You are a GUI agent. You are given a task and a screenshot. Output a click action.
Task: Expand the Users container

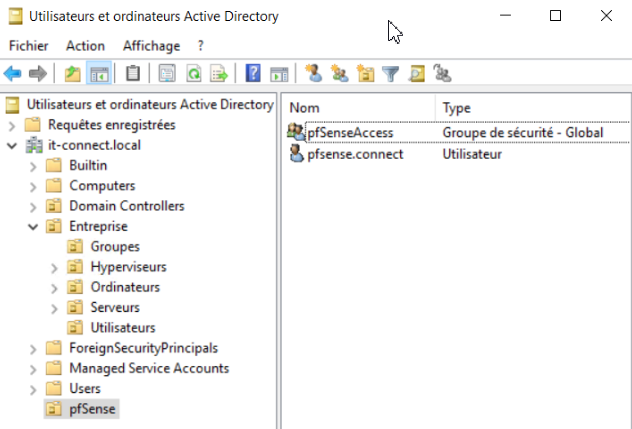point(33,390)
